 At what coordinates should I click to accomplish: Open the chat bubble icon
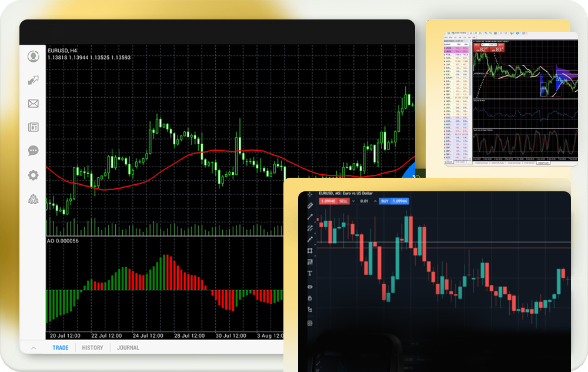(33, 151)
